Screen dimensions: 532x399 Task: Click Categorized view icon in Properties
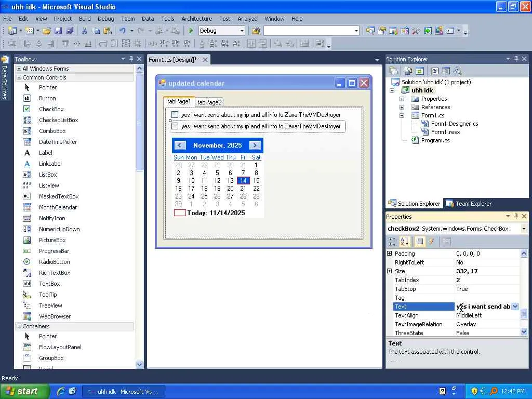coord(393,242)
